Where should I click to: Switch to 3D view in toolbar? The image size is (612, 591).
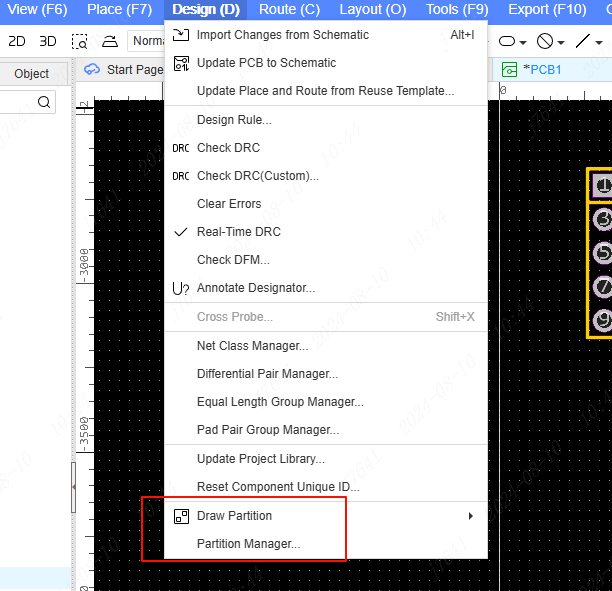(47, 41)
